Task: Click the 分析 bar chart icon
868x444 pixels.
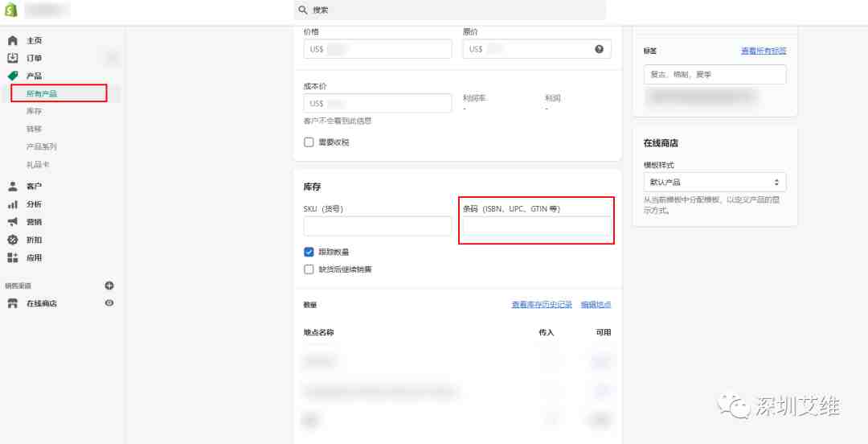Action: [13, 204]
